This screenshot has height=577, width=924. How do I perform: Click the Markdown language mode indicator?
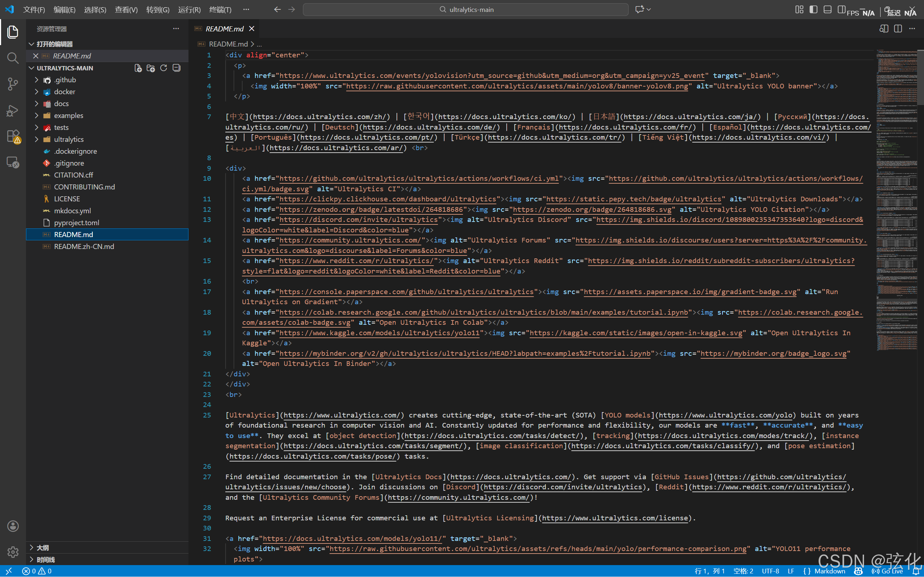829,571
